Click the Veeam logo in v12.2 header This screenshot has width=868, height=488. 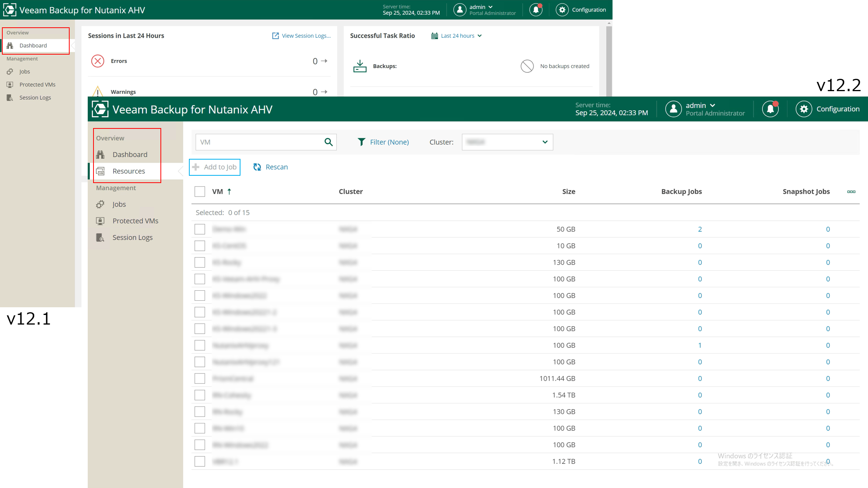[100, 109]
